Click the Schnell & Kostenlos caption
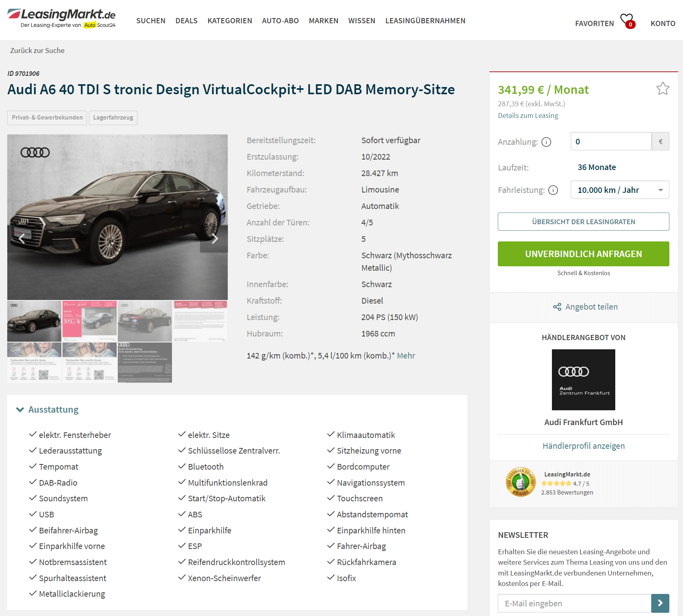Viewport: 683px width, 616px height. click(584, 273)
